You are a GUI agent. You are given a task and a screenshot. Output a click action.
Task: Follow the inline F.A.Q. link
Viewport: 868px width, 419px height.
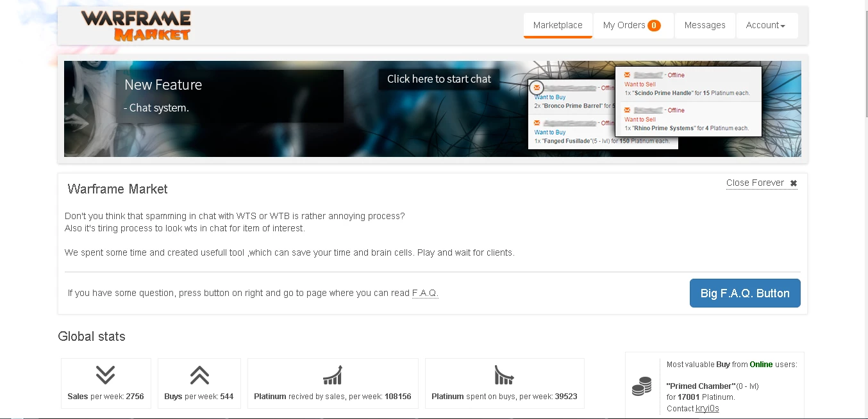click(424, 293)
